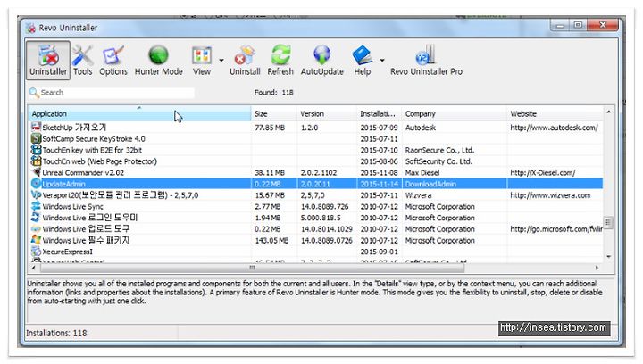Click the X-Diesel.com website cell

point(543,173)
